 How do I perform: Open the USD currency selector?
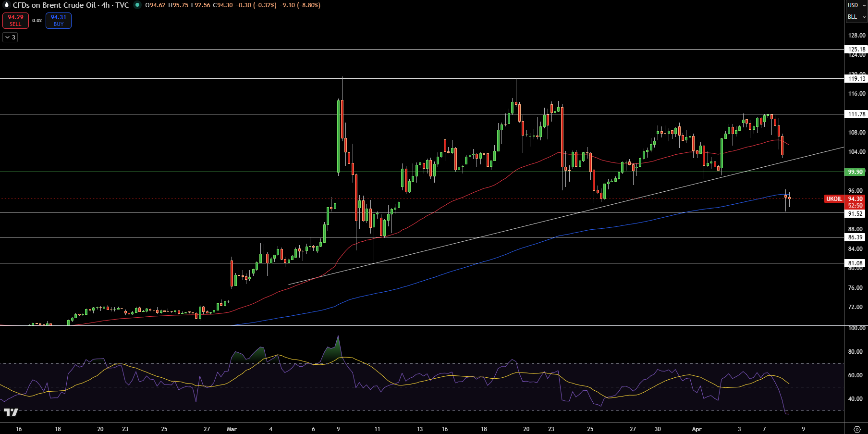coord(856,5)
